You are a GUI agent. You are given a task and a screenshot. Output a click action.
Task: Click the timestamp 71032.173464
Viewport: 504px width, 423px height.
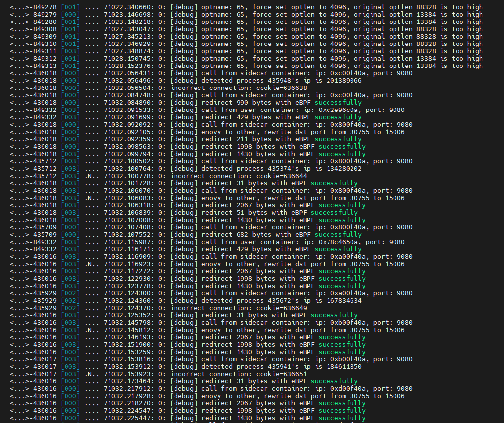pyautogui.click(x=127, y=381)
